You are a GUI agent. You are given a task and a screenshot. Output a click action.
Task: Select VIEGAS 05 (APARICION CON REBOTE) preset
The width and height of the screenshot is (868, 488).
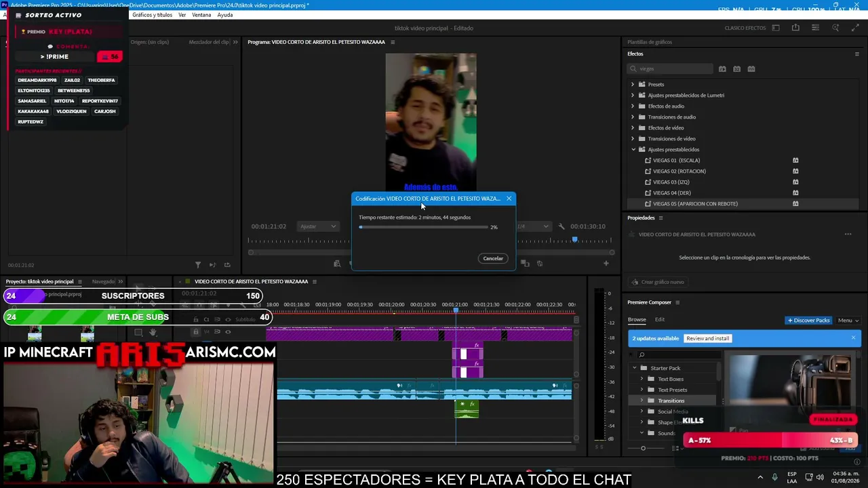tap(694, 204)
